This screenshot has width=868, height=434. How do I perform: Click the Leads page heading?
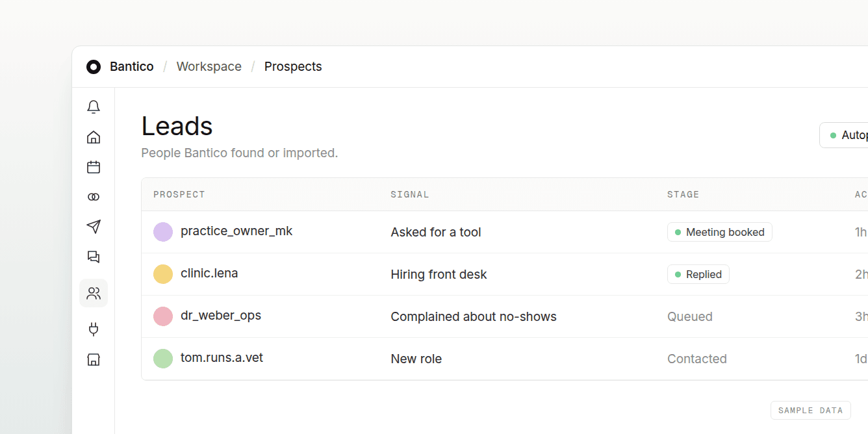[177, 126]
